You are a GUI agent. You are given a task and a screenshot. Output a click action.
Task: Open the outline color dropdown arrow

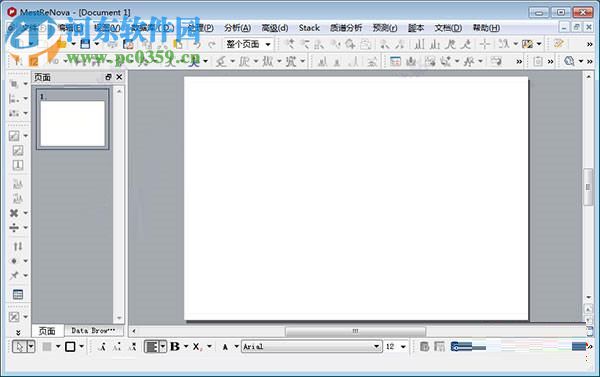[82, 347]
